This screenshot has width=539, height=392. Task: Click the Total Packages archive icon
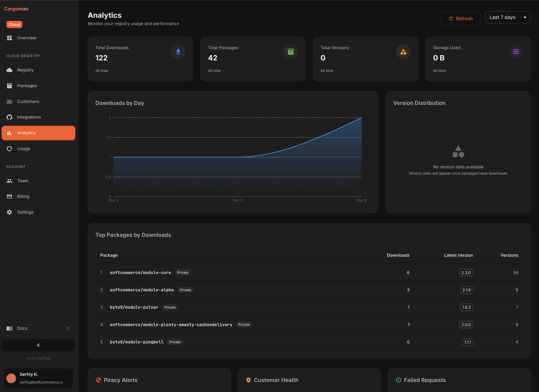pyautogui.click(x=290, y=52)
